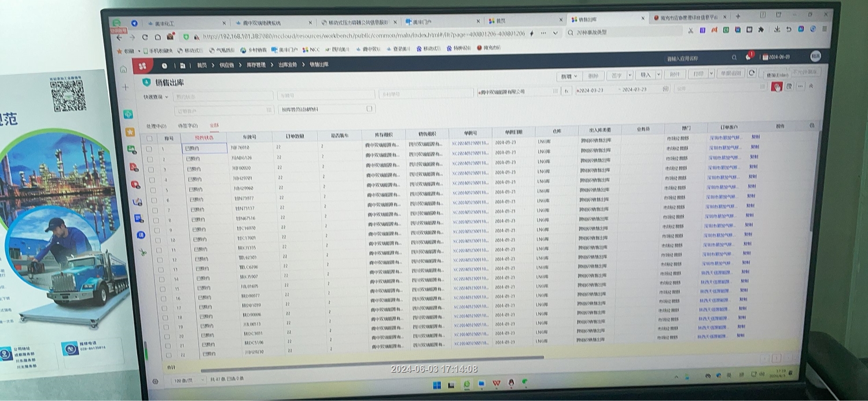Viewport: 868px width, 401px height.
Task: Switch to the 处理中(0) tab
Action: coord(156,126)
